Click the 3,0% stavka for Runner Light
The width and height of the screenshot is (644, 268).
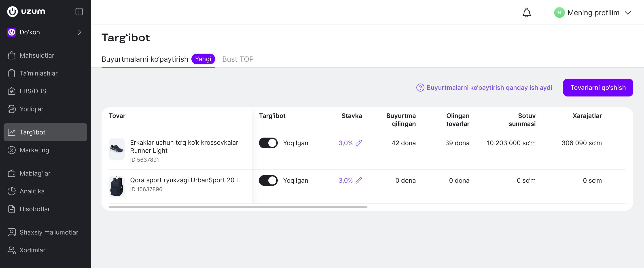[345, 143]
